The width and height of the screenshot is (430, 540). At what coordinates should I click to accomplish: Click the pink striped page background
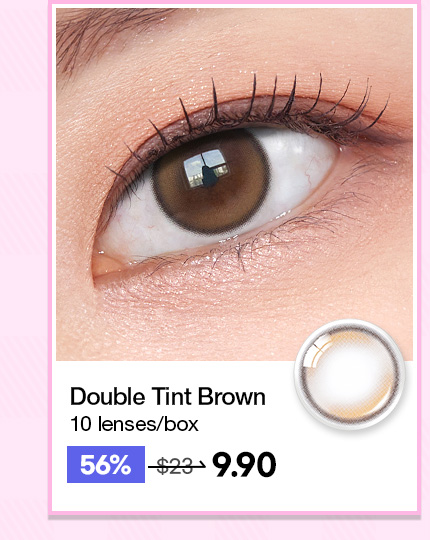point(23,269)
